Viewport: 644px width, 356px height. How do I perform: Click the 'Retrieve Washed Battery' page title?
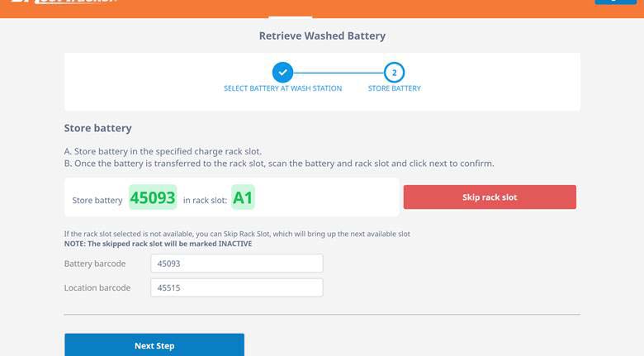click(322, 36)
